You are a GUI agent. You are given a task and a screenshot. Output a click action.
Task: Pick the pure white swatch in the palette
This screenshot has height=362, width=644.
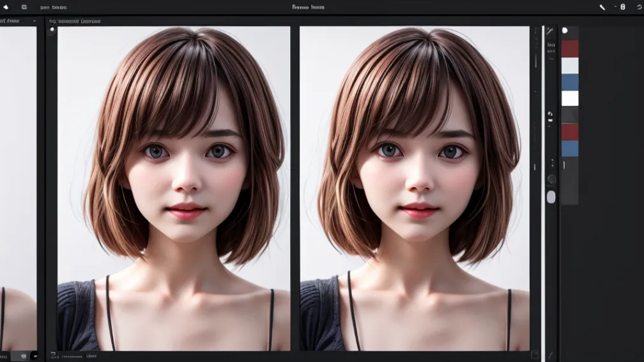(570, 98)
